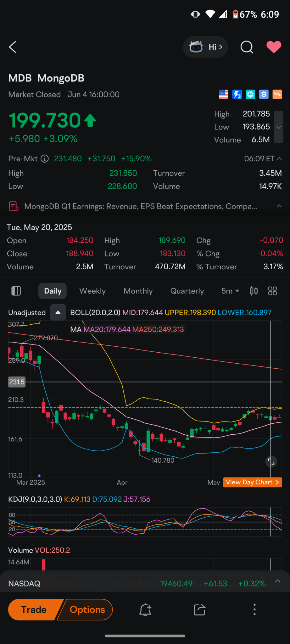The image size is (290, 644).
Task: Tap the 199.730 last price
Action: [x=45, y=120]
